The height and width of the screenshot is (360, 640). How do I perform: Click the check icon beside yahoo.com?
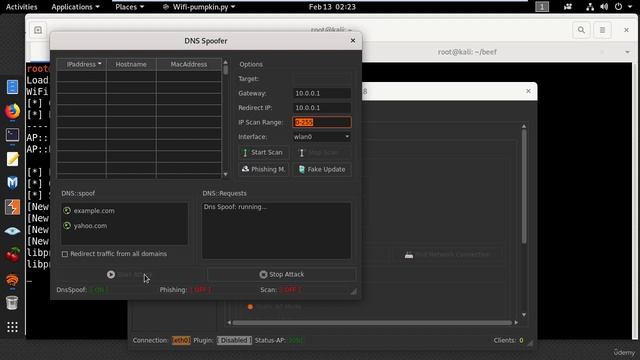click(x=67, y=225)
